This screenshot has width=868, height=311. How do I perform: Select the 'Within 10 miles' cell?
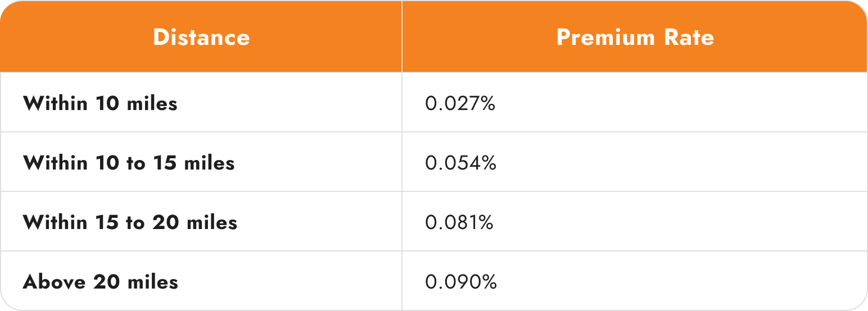100,104
